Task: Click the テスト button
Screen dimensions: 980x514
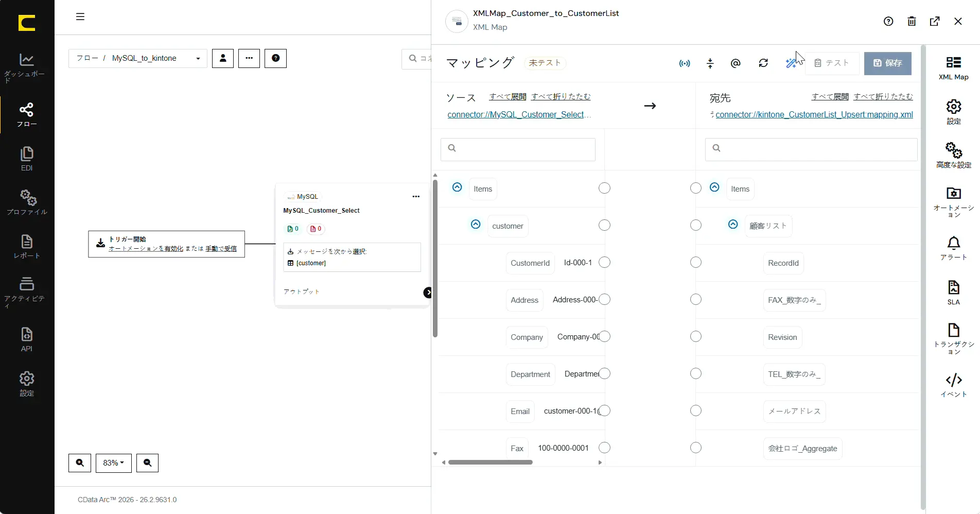Action: (832, 63)
